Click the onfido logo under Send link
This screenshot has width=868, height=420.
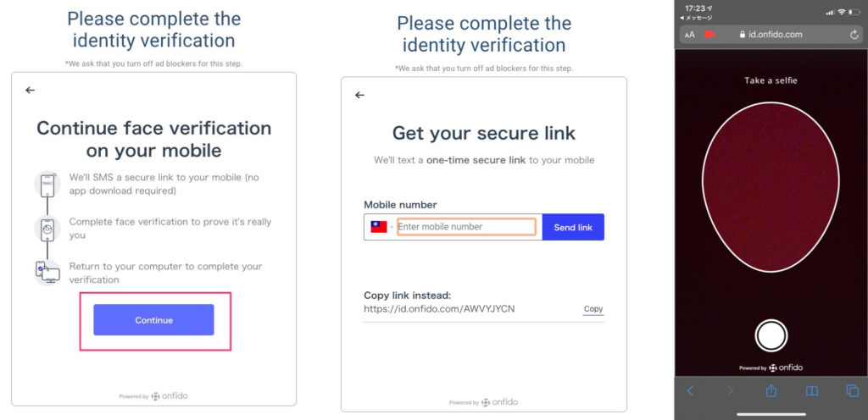(499, 402)
